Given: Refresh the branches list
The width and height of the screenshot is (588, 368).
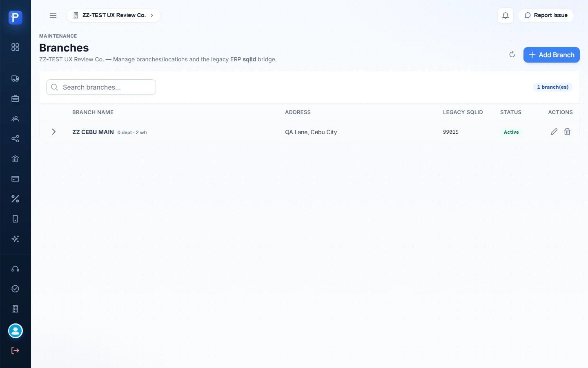Looking at the screenshot, I should point(512,54).
